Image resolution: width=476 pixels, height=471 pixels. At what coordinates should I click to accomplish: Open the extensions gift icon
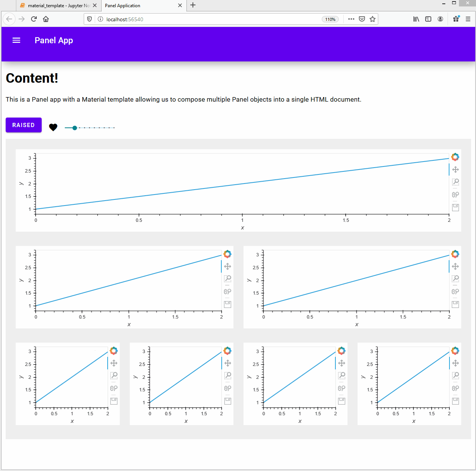pyautogui.click(x=456, y=19)
